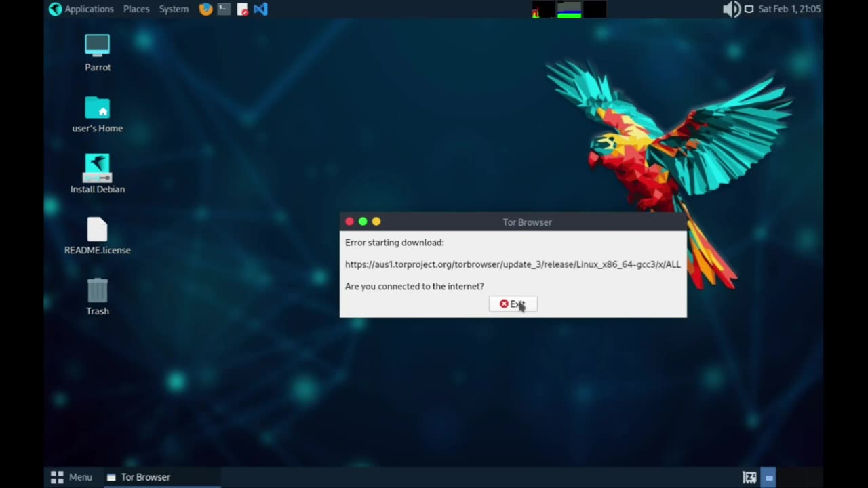Image resolution: width=868 pixels, height=488 pixels.
Task: Open the System menu
Action: point(174,9)
